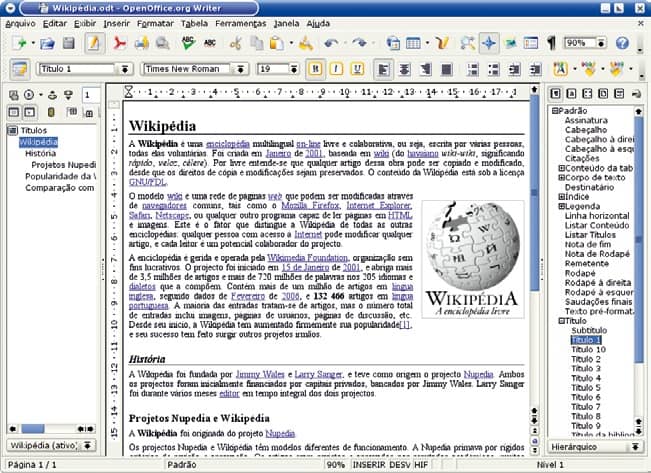Open the Zoom 90% dropdown
651x473 pixels.
(x=601, y=43)
